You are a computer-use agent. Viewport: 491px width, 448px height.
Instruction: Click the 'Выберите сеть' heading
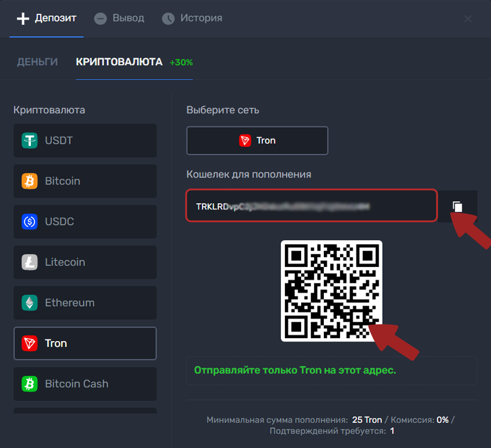pos(222,110)
